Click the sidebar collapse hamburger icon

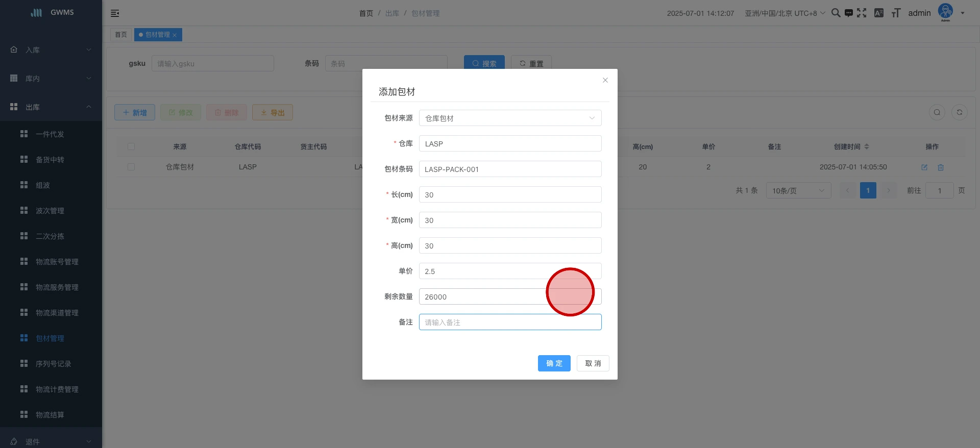tap(115, 13)
